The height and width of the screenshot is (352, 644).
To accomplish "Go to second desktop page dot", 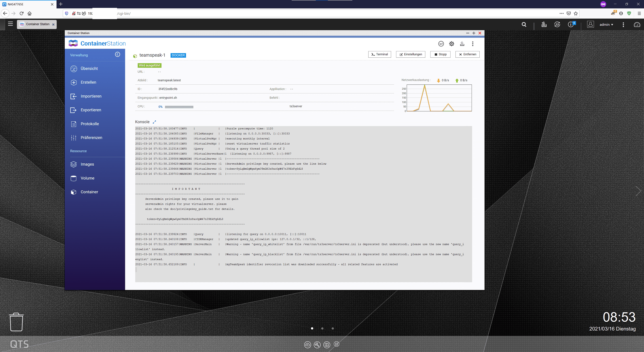I will point(322,329).
